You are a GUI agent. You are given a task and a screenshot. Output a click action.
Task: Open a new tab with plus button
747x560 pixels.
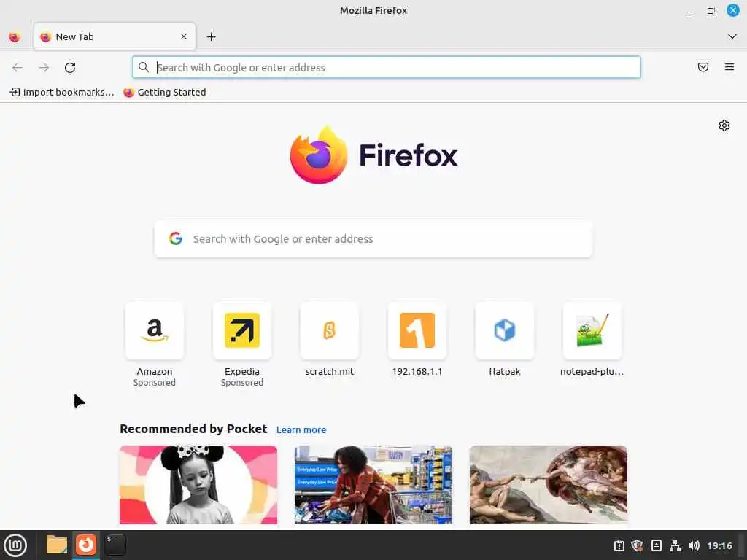coord(211,36)
